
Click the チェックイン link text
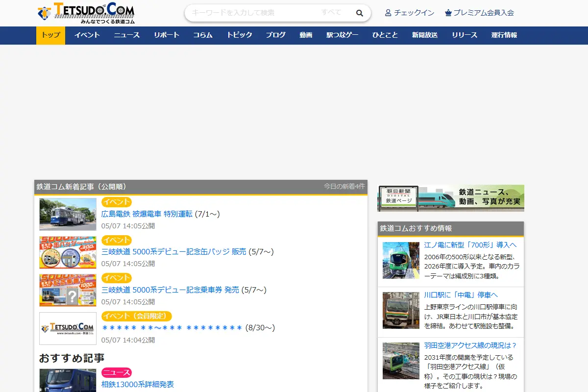[x=414, y=13]
